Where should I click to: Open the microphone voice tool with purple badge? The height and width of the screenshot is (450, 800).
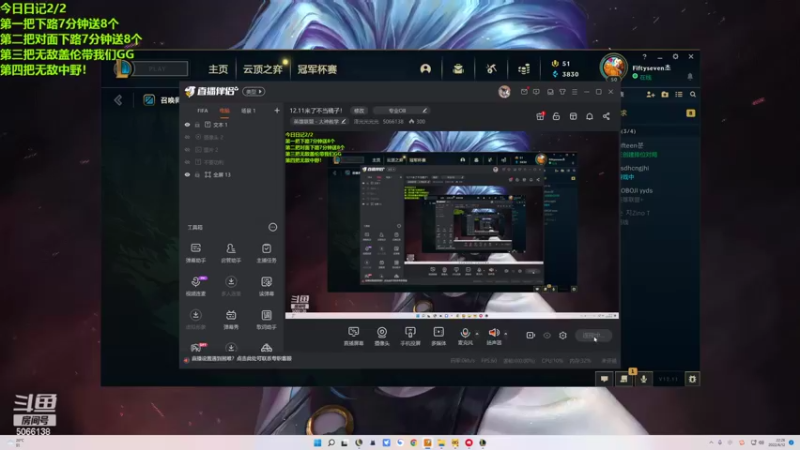coord(195,286)
